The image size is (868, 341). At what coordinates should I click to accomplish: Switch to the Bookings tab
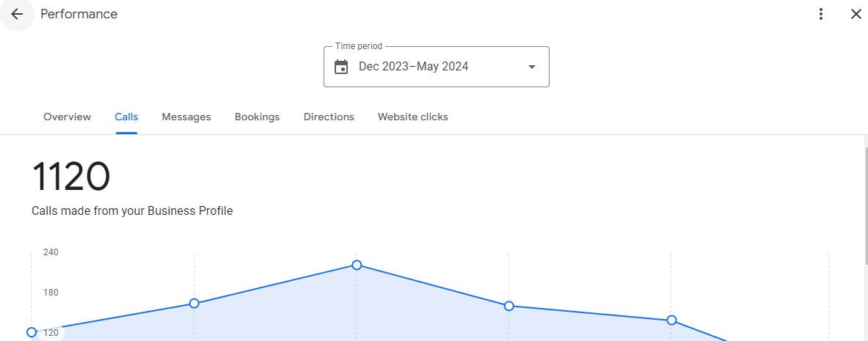[257, 117]
